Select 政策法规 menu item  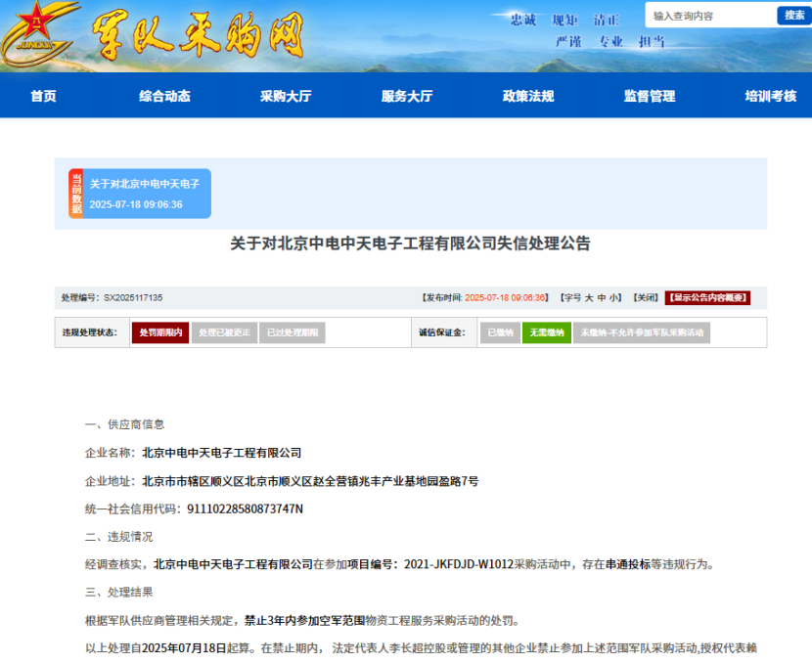(x=528, y=96)
